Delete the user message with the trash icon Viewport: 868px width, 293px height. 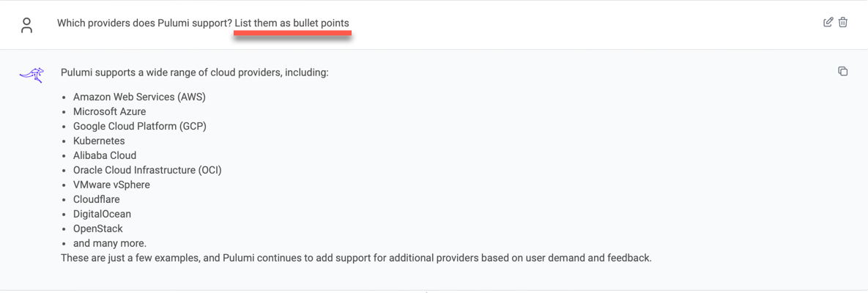[843, 23]
